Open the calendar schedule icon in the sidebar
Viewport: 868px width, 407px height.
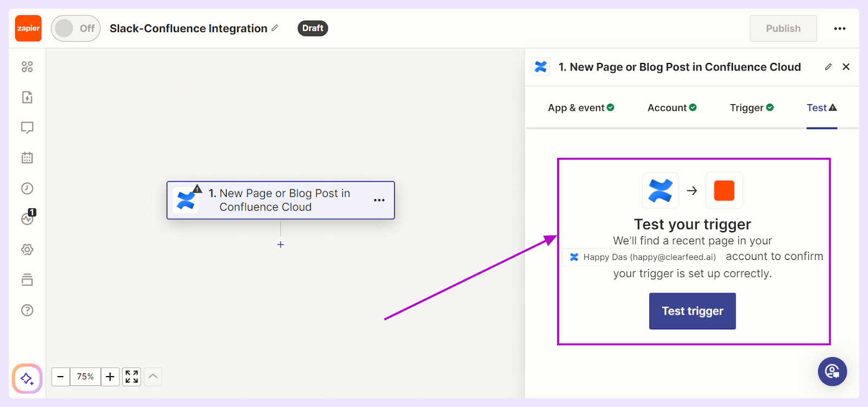pos(27,158)
